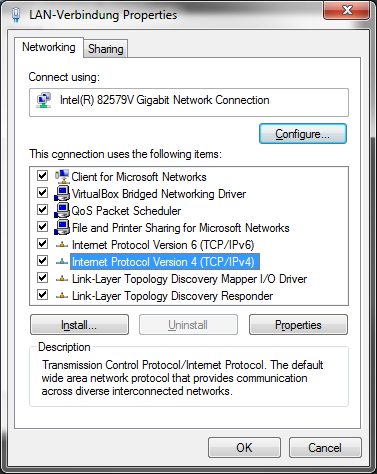
Task: Uncheck Link-Layer Topology Discovery Mapper checkbox
Action: [42, 277]
